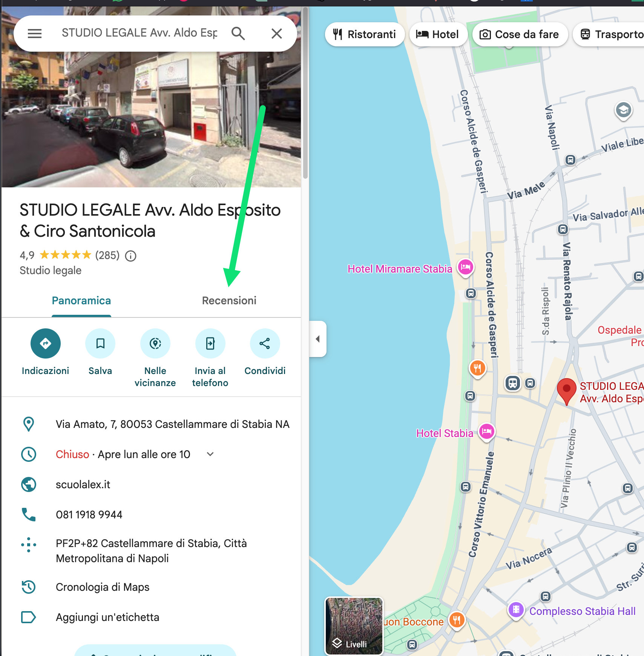Image resolution: width=644 pixels, height=656 pixels.
Task: Save place with Salva bookmark icon
Action: point(100,343)
